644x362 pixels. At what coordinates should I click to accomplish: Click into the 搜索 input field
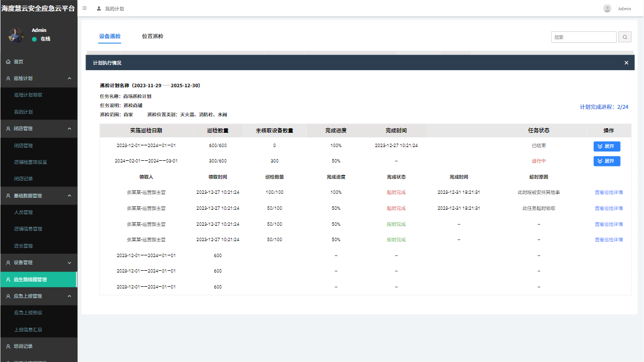tap(583, 37)
